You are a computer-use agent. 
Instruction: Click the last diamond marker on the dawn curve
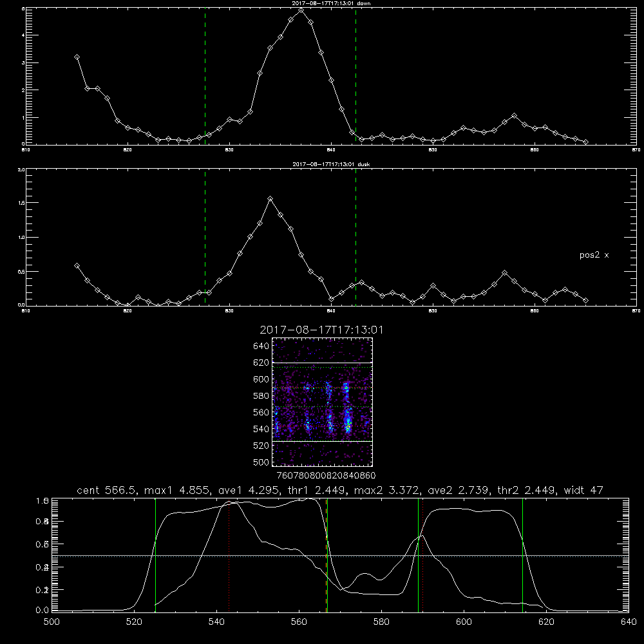click(585, 142)
